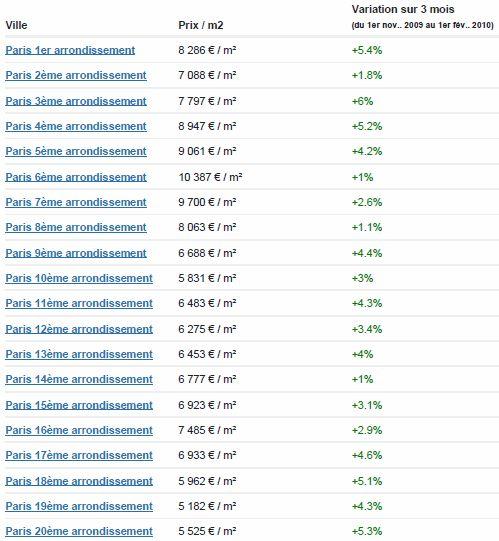Visit the Paris 15ème arrondissement page

pyautogui.click(x=79, y=405)
